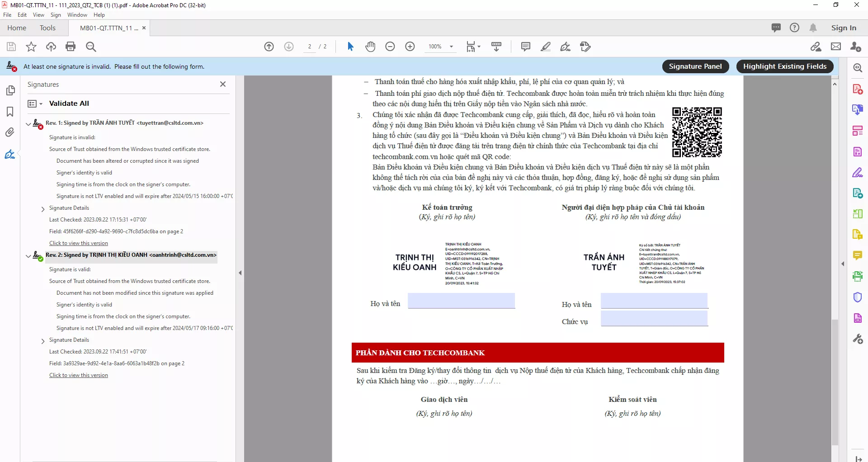Click the share with others person icon

(855, 47)
